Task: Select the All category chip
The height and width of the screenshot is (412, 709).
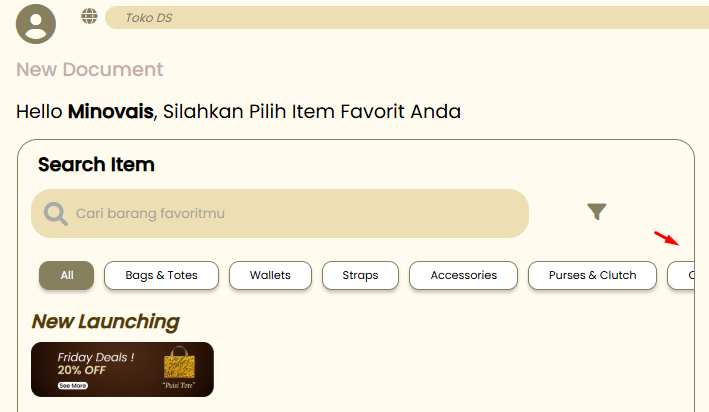Action: coord(66,275)
